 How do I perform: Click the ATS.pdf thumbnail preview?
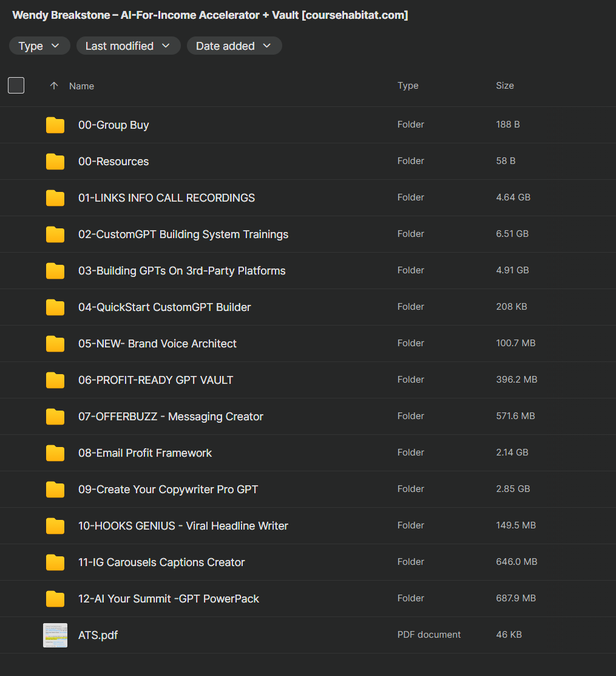pos(55,635)
